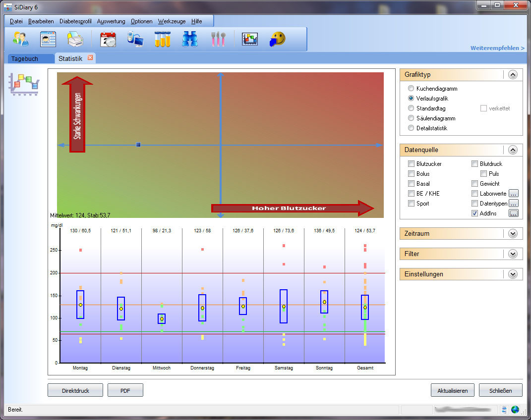Uncheck the AddIns checkbox
531x420 pixels.
[x=474, y=213]
